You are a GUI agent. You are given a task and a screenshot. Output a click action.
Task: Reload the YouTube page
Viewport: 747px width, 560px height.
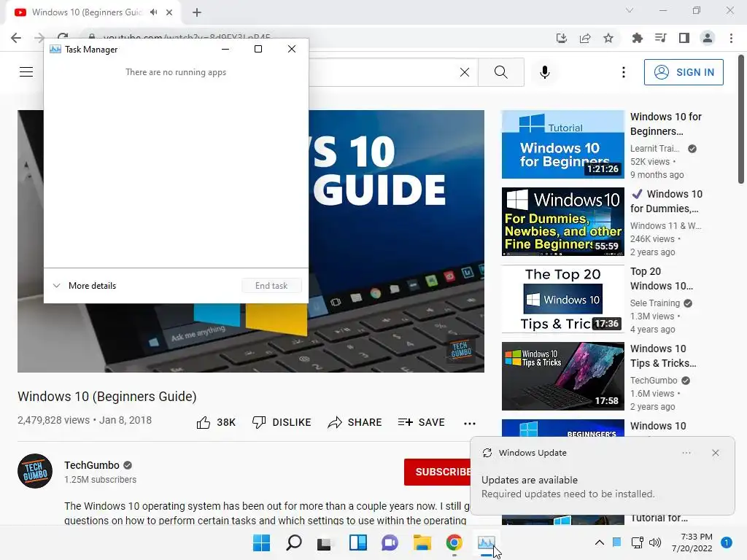click(x=63, y=37)
